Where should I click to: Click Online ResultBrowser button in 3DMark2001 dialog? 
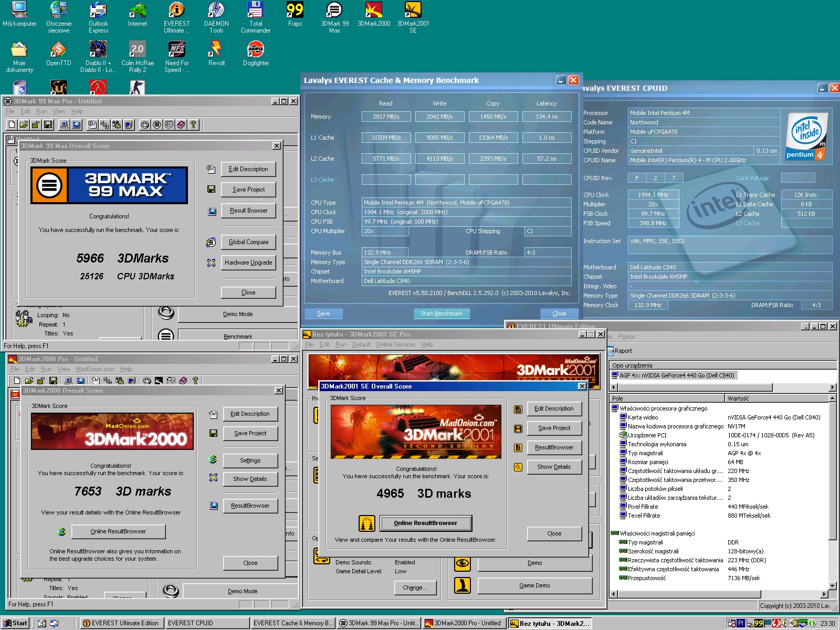tap(426, 523)
